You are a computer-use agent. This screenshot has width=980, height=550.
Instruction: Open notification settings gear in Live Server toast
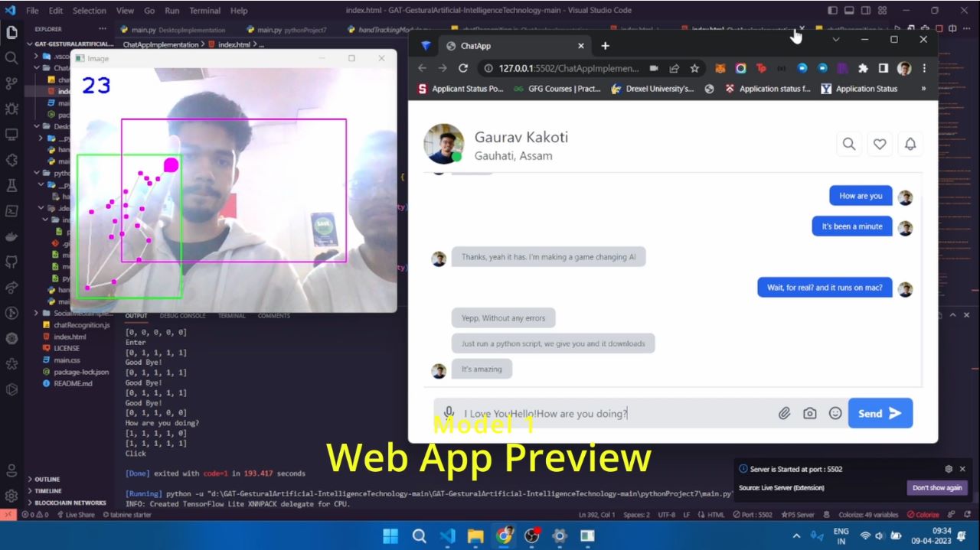(949, 469)
